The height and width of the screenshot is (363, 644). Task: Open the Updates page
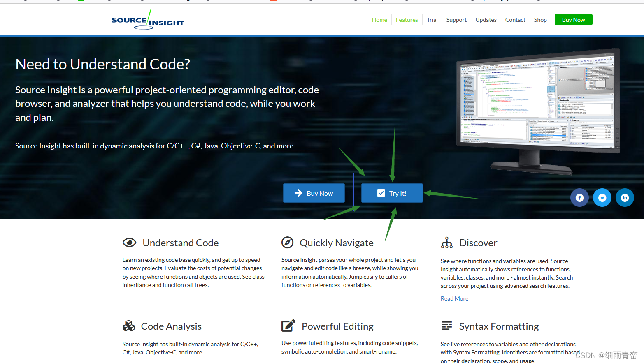(x=486, y=20)
